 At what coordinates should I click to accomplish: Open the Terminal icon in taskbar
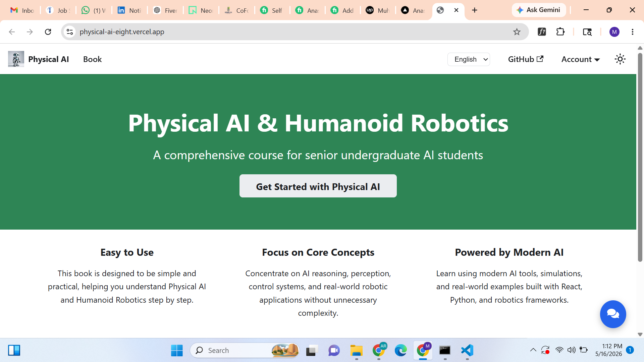point(445,350)
